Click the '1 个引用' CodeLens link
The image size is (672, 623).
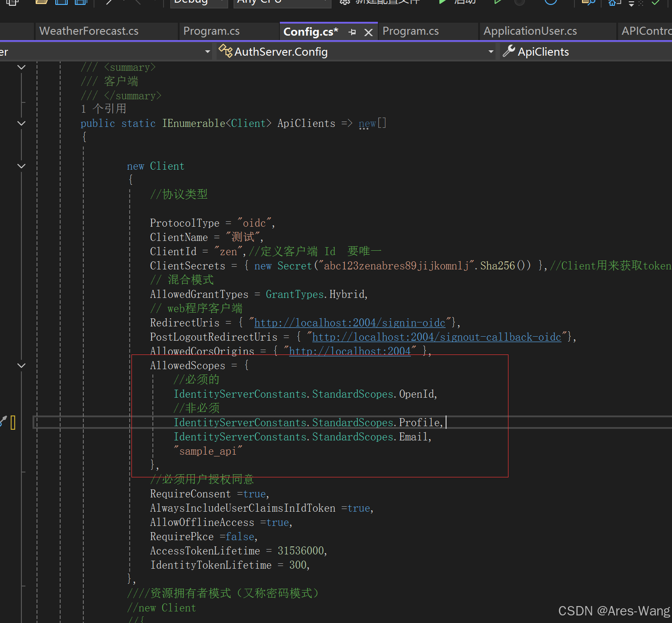103,108
